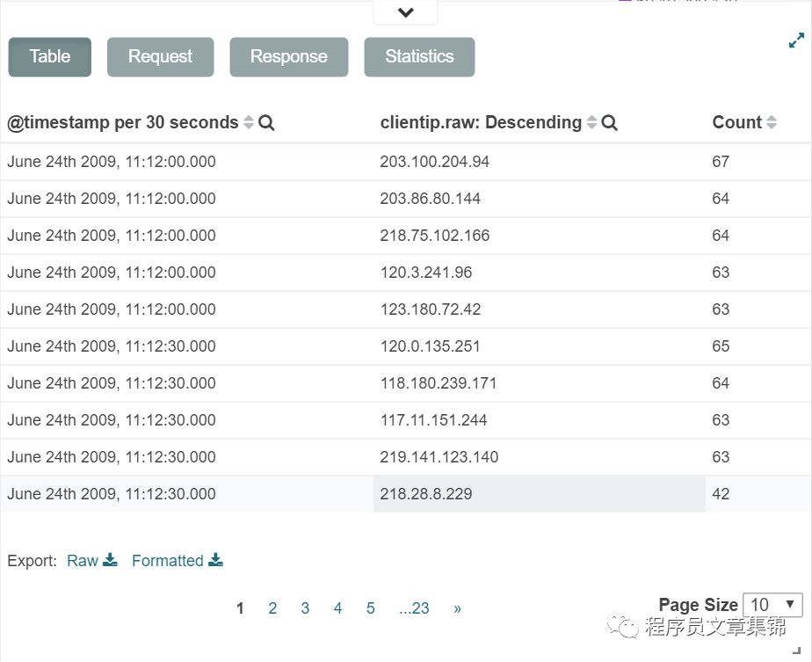The image size is (812, 662).
Task: Switch to the Response tab
Action: click(288, 57)
